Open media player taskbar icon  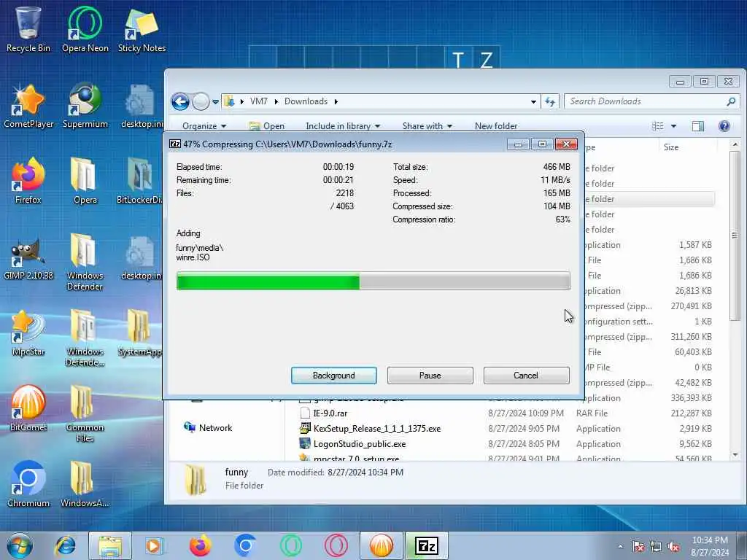pos(155,545)
